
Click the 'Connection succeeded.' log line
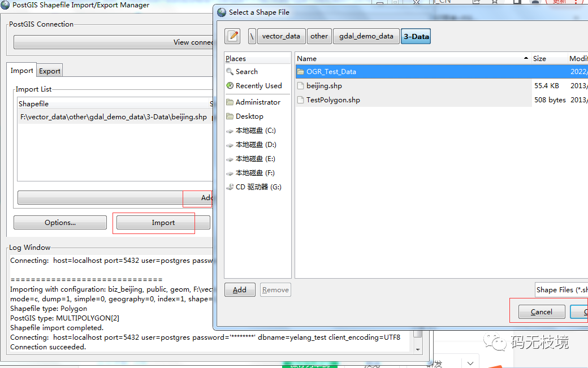point(48,347)
